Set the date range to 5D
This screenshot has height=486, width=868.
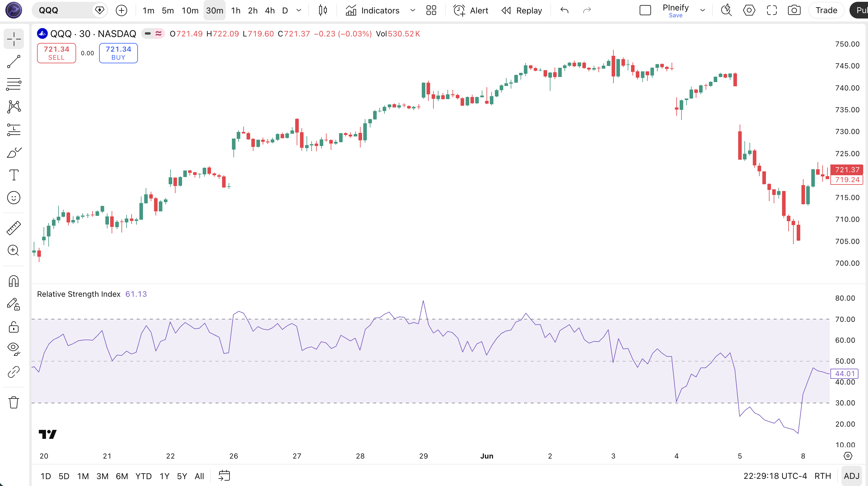point(64,476)
